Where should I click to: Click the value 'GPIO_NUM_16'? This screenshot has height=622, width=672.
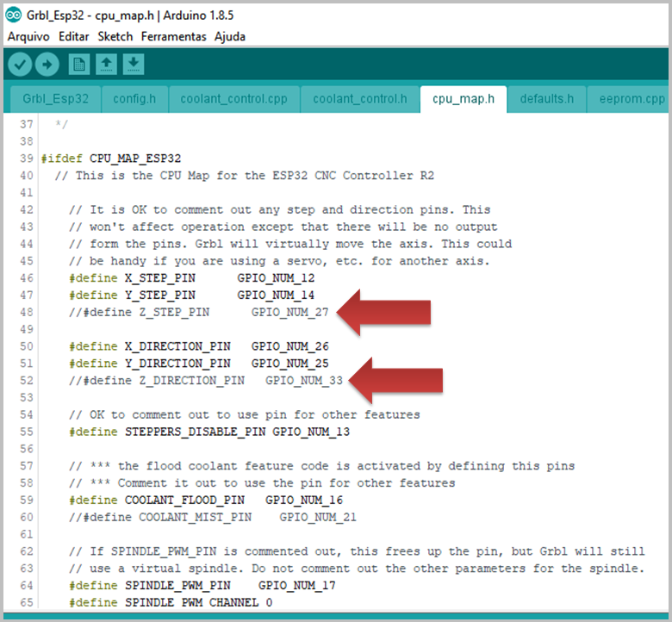click(x=304, y=501)
